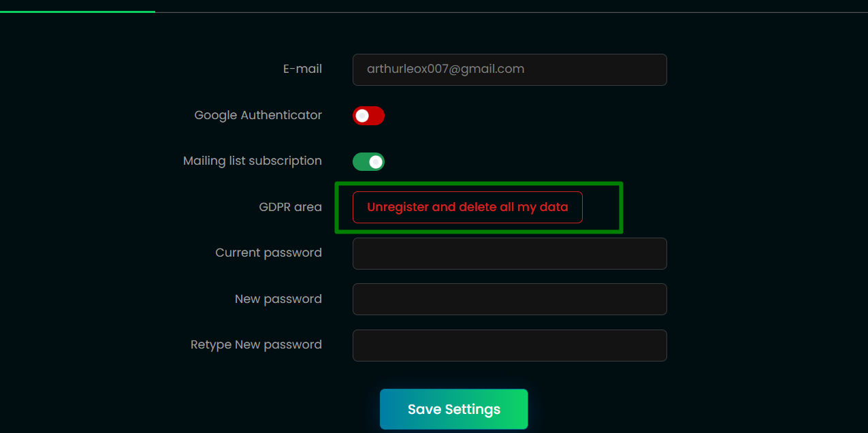868x433 pixels.
Task: Focus the Retype New password field
Action: click(x=509, y=345)
